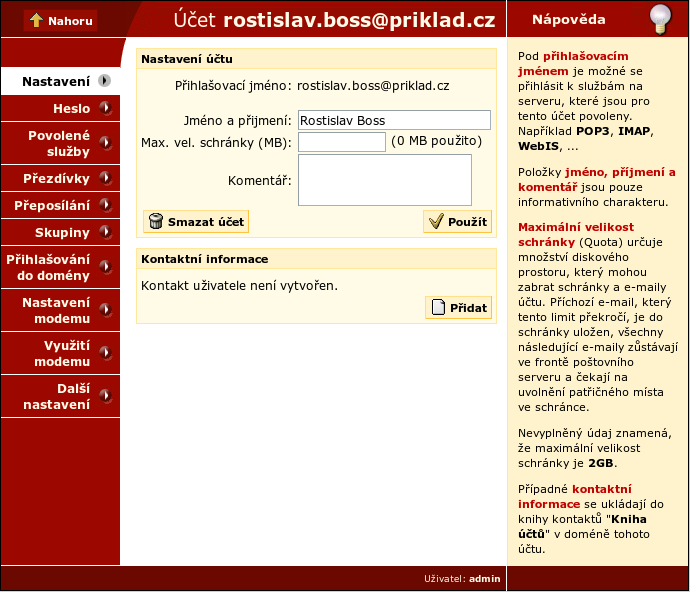Open the Přezdívky section

(60, 178)
